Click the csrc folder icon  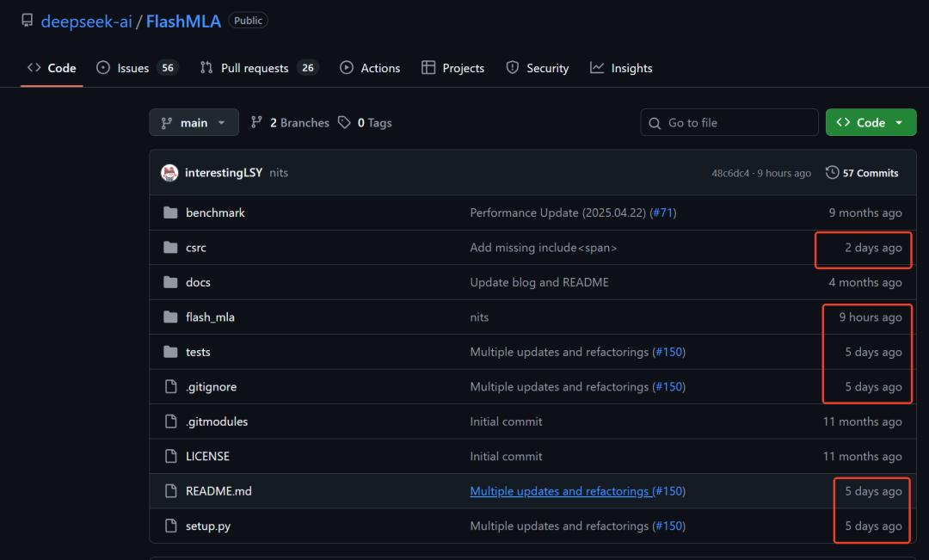pos(170,248)
